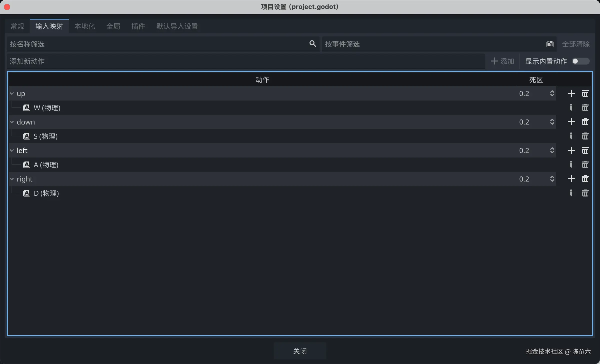Viewport: 600px width, 364px height.
Task: Open the 默认导入设置 tab
Action: click(177, 26)
